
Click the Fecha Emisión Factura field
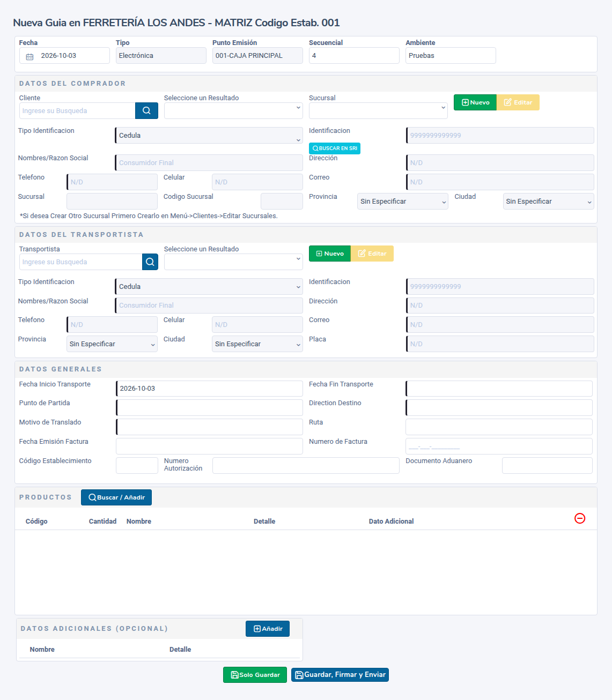[x=209, y=446]
